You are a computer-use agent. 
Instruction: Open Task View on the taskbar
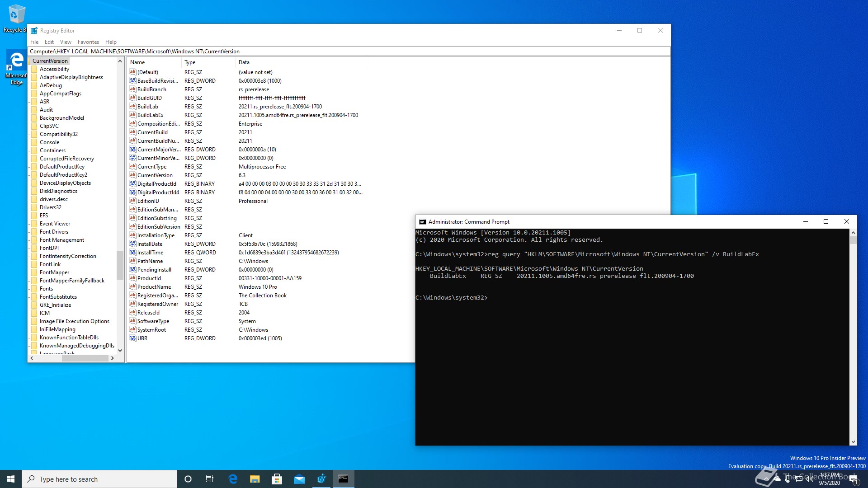tap(210, 479)
